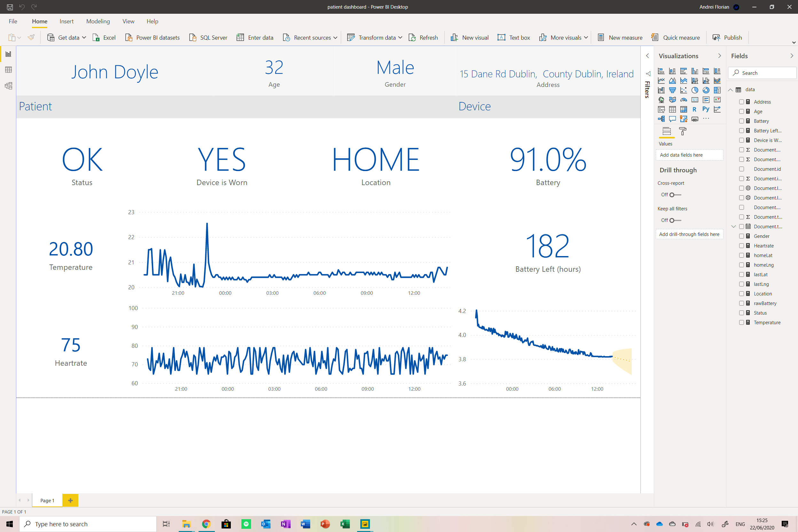798x532 pixels.
Task: Collapse the data table in the Fields pane
Action: click(x=731, y=90)
